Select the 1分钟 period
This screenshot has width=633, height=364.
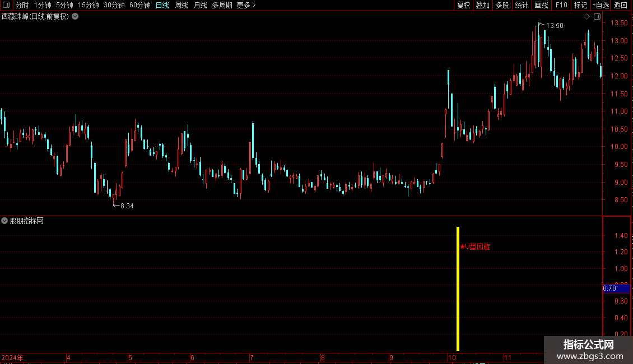coord(43,5)
